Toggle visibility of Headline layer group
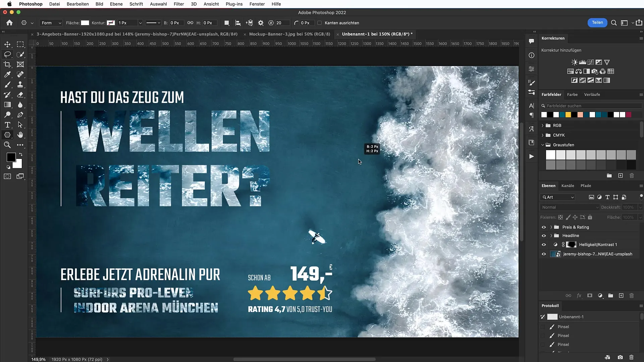This screenshot has height=362, width=644. [544, 236]
